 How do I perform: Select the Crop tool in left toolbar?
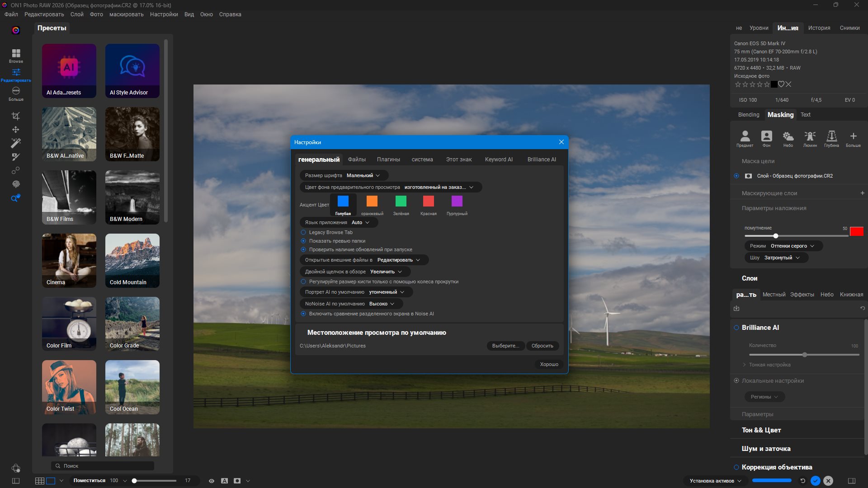tap(15, 116)
